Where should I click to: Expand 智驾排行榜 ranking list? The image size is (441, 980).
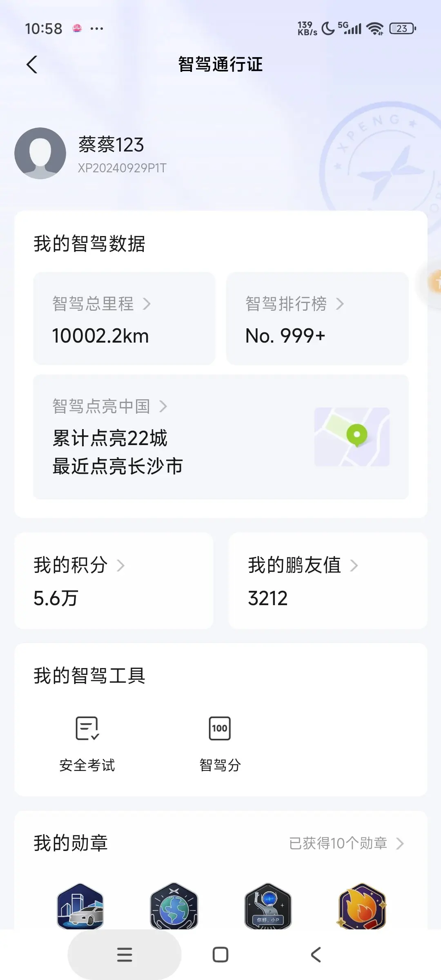[x=317, y=318]
